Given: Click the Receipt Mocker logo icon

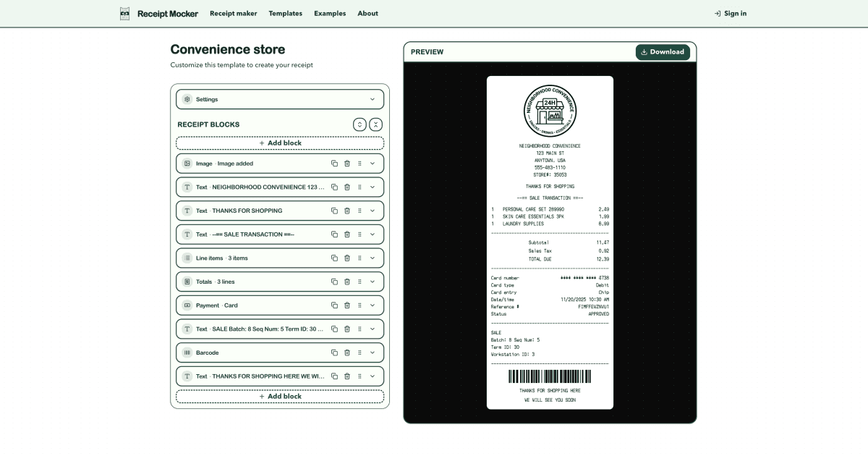Looking at the screenshot, I should coord(125,13).
